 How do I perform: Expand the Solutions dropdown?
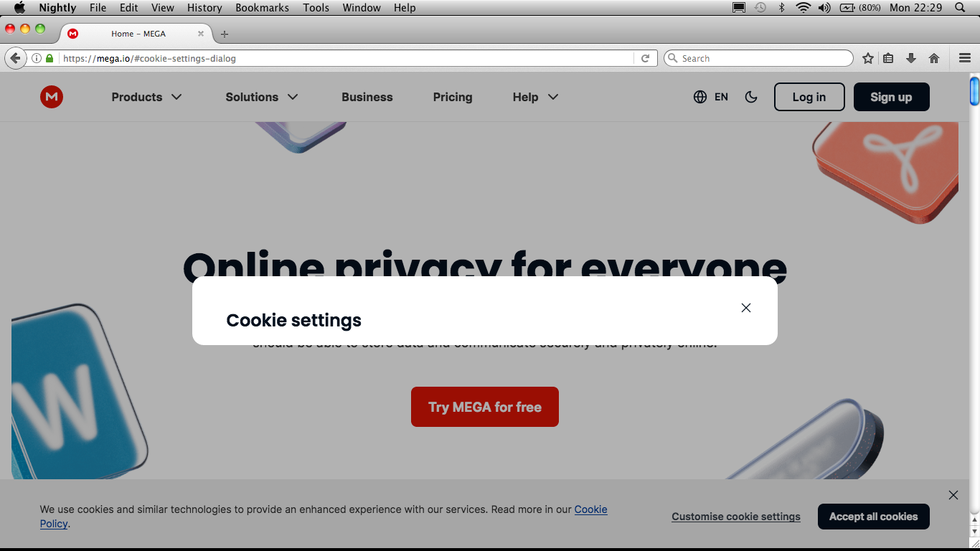(x=262, y=97)
